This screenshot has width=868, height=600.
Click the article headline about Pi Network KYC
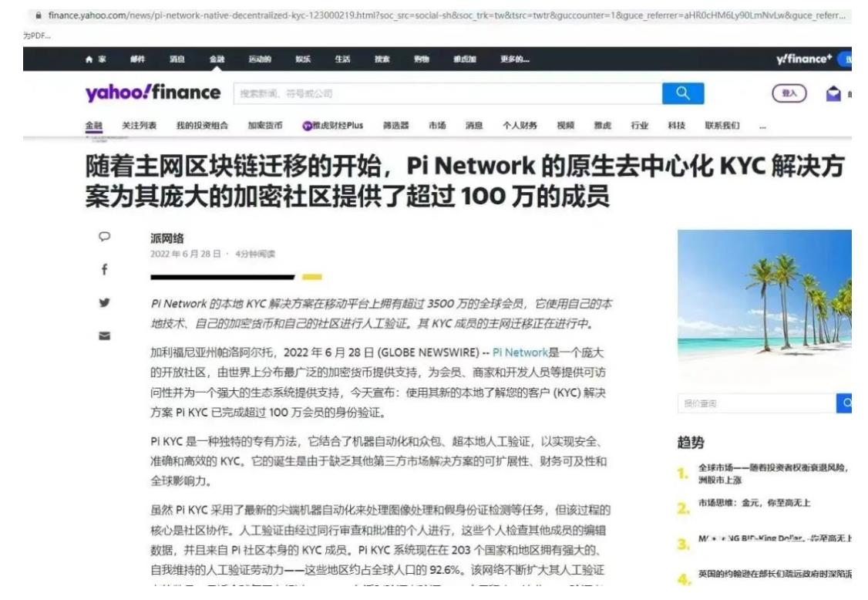464,180
